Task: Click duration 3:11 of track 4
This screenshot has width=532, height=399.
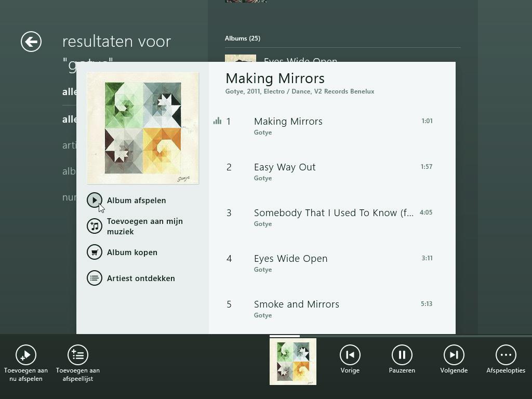Action: click(427, 258)
